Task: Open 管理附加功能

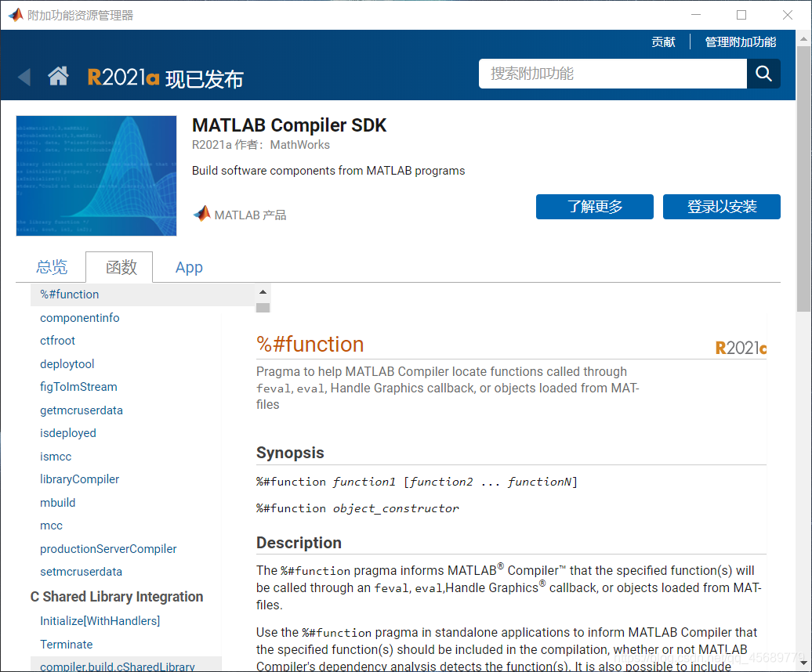Action: coord(741,42)
